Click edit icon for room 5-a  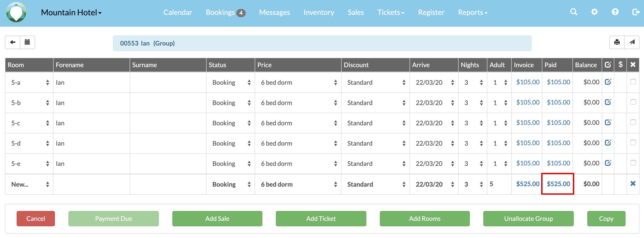(x=608, y=82)
